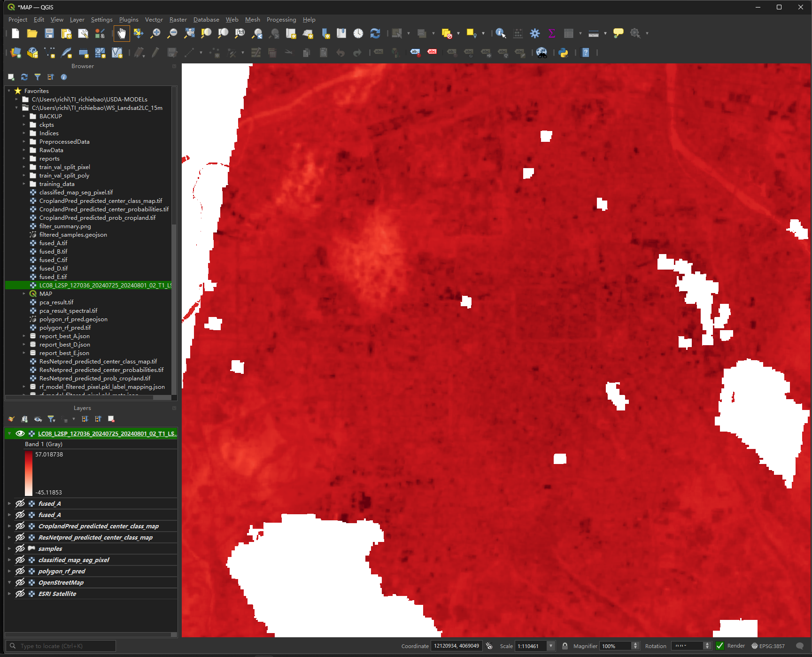Viewport: 812px width, 657px height.
Task: Open the Processing Toolbox gear icon
Action: 534,33
